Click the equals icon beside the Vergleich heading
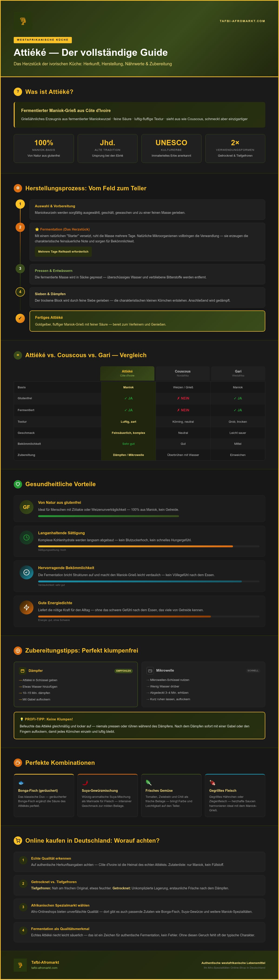Image resolution: width=279 pixels, height=980 pixels. tap(18, 355)
